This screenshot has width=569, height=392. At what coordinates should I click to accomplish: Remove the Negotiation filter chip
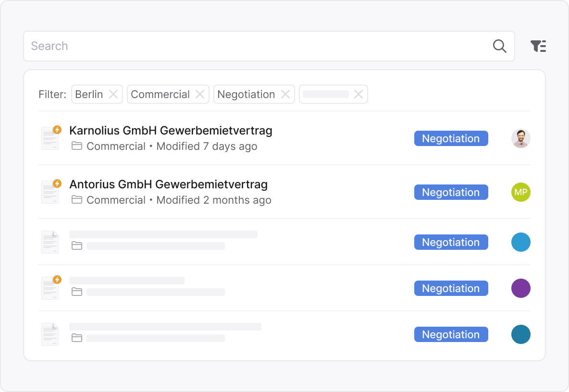285,94
